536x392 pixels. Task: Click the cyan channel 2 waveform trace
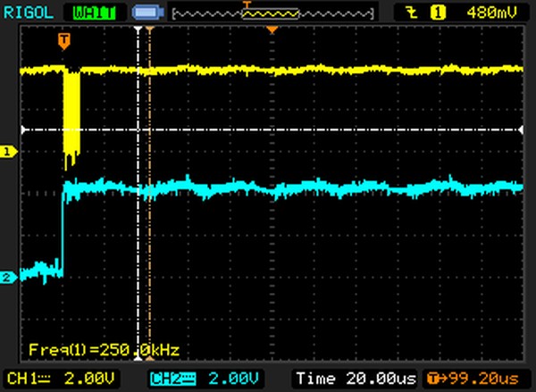(313, 188)
